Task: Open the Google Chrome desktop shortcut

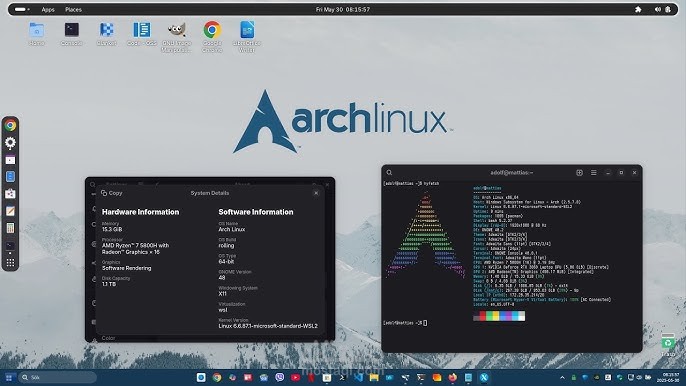Action: 212,37
